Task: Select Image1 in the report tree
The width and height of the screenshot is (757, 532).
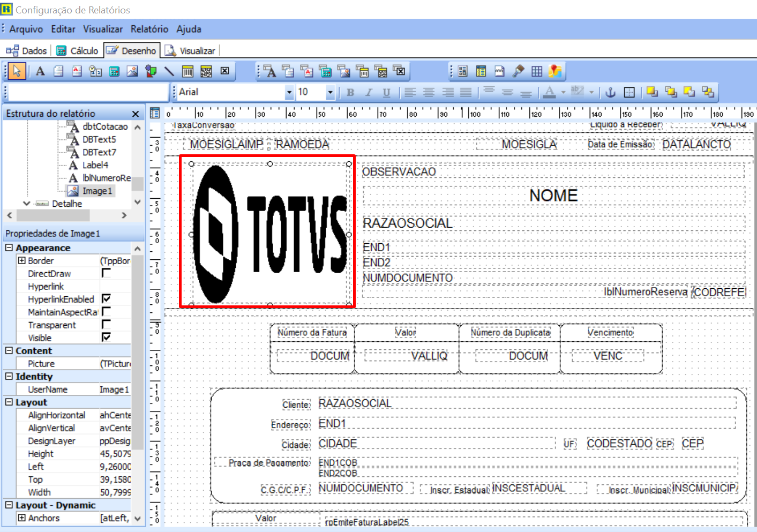Action: [97, 191]
